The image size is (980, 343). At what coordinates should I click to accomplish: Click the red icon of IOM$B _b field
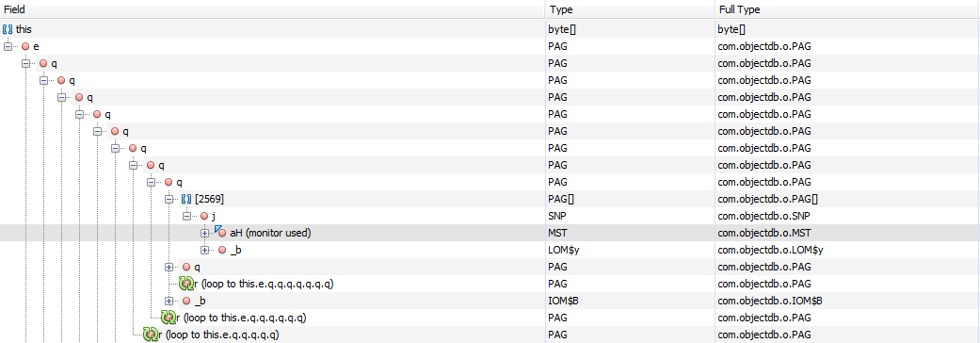pyautogui.click(x=186, y=301)
